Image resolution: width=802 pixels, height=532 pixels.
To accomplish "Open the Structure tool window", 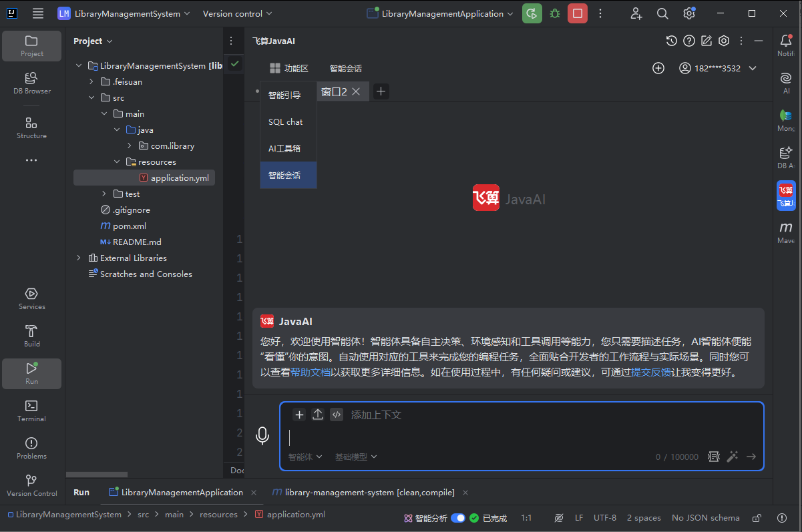I will point(31,127).
